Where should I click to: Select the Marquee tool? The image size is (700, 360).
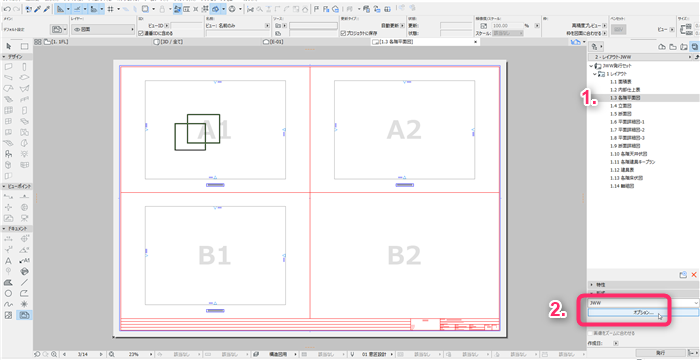click(25, 46)
